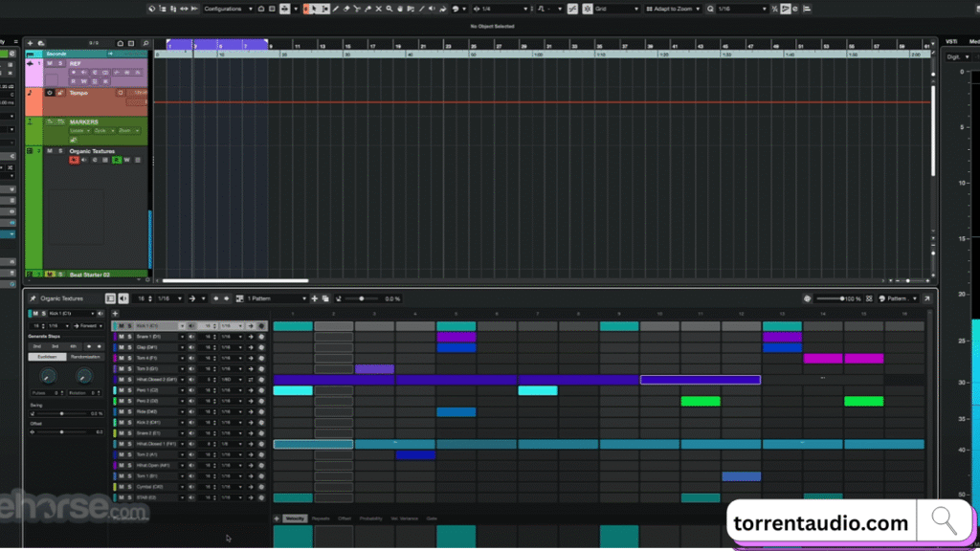Image resolution: width=980 pixels, height=551 pixels.
Task: Click the speaker monitor icon beside Kick 1
Action: (x=191, y=326)
